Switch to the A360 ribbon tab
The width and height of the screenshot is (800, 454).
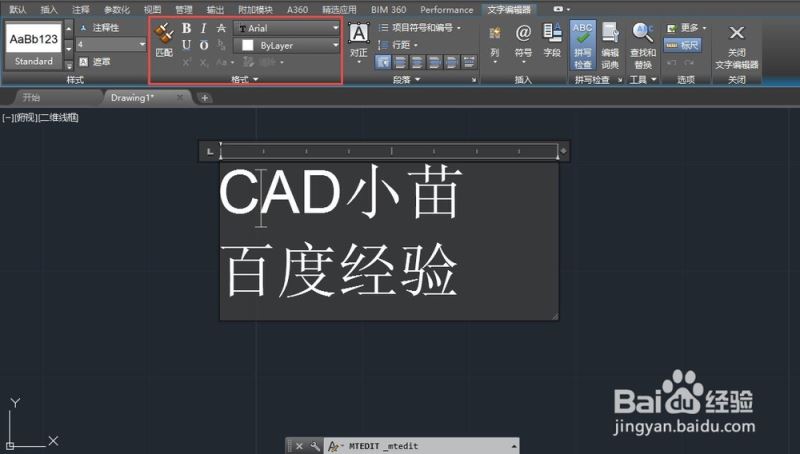point(297,10)
